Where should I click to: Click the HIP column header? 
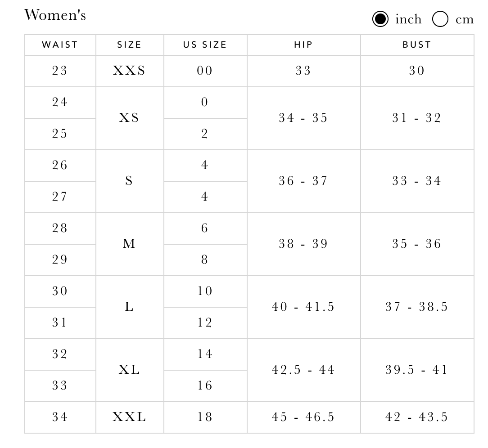click(x=303, y=45)
